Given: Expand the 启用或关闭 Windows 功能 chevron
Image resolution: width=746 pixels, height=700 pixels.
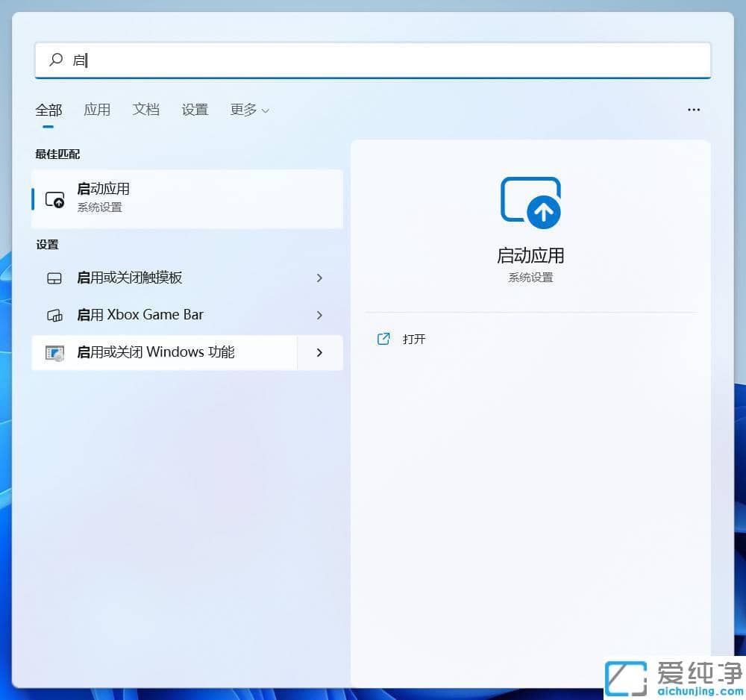Looking at the screenshot, I should pos(319,352).
